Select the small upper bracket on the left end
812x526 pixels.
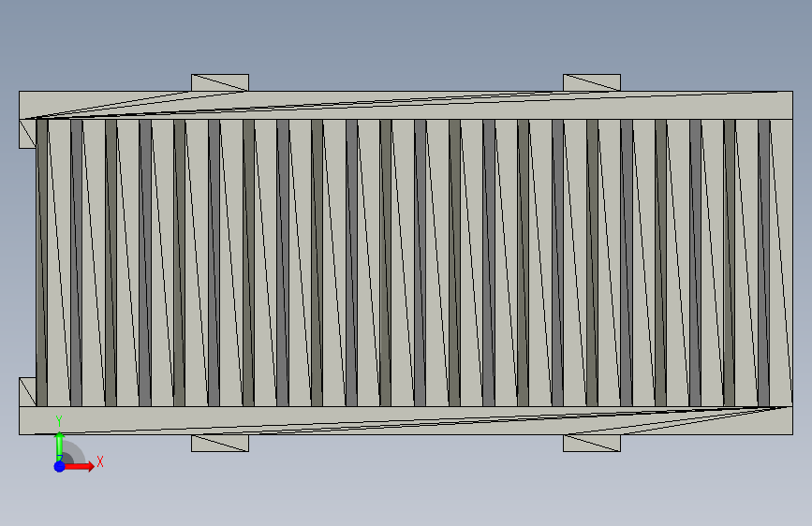27,134
